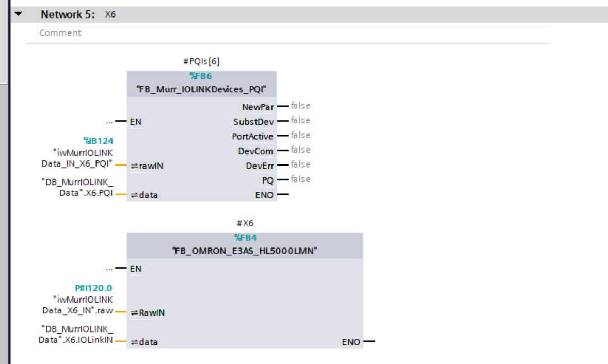Select the DB_MurrIOLINK_Data.X6.PQI operand

[77, 188]
